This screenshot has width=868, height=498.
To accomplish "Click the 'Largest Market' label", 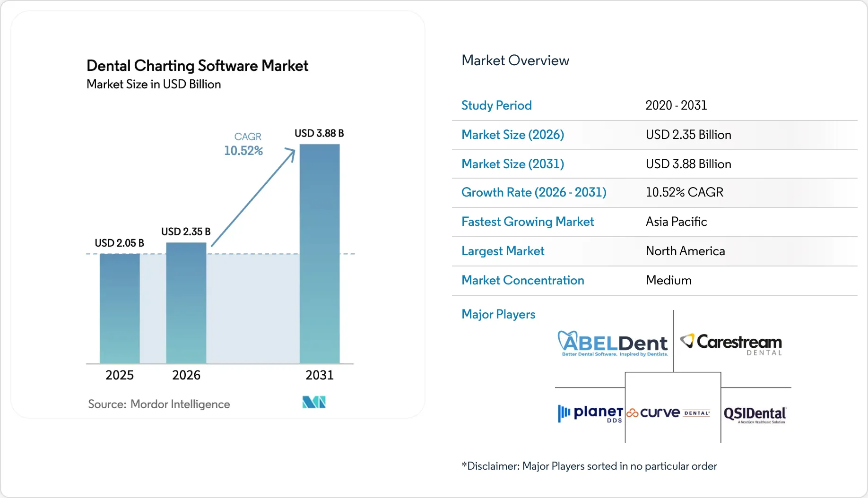I will point(503,251).
